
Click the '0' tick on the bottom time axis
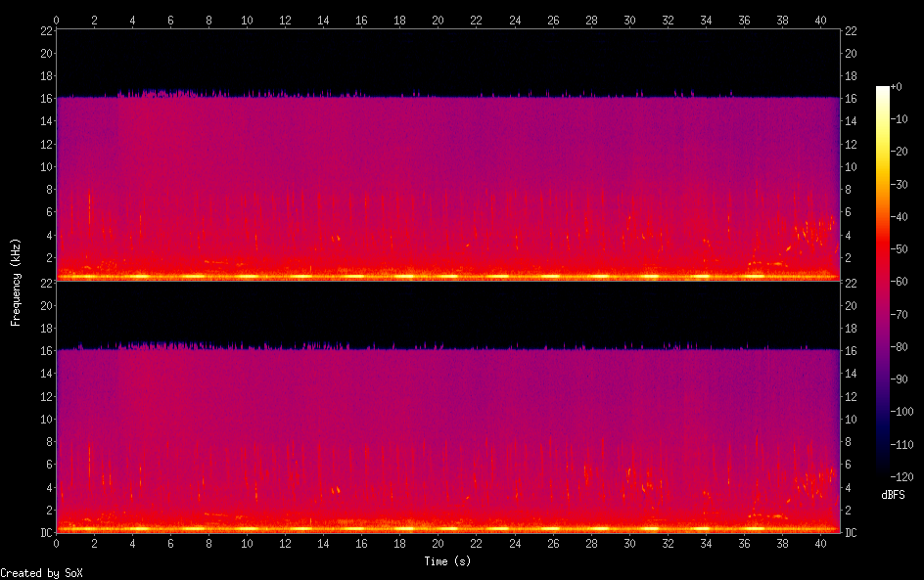pos(57,544)
